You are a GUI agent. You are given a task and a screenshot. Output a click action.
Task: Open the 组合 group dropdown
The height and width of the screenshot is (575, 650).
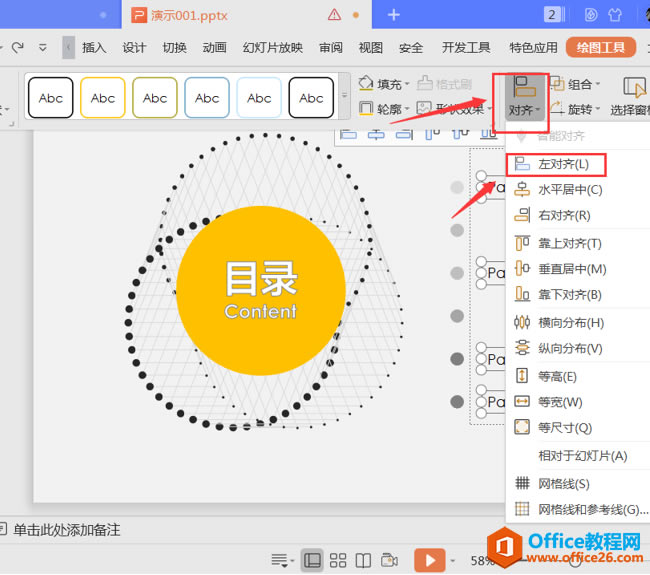click(x=575, y=84)
